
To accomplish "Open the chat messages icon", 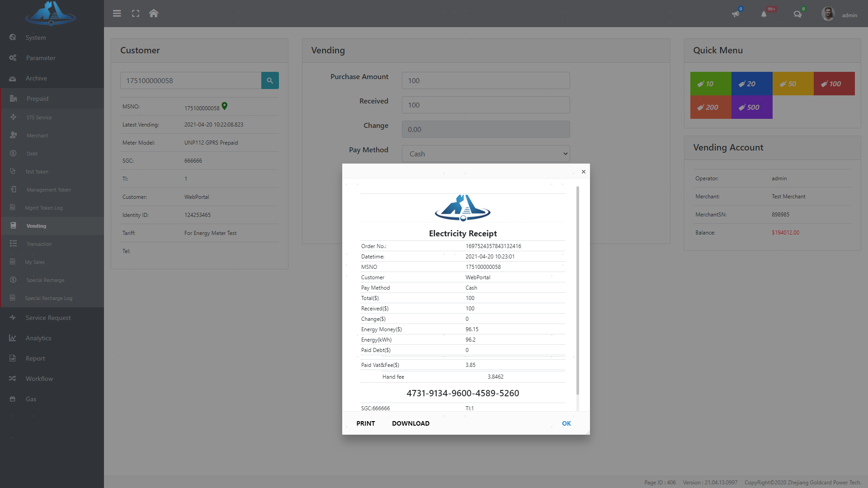I will [797, 14].
